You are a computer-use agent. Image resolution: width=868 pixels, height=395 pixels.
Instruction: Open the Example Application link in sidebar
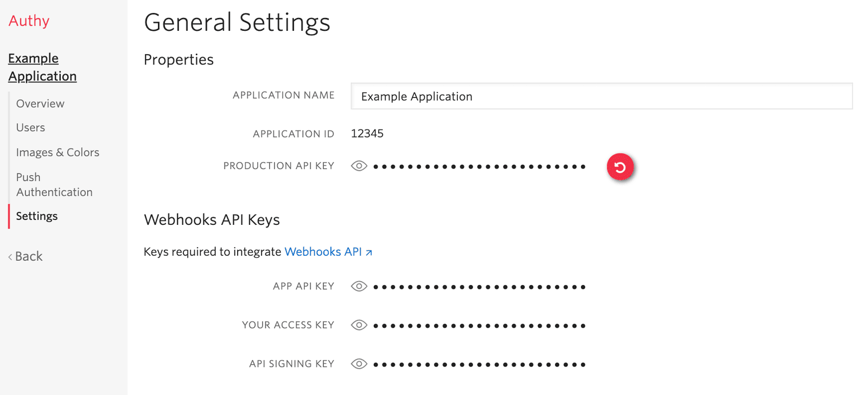coord(42,67)
